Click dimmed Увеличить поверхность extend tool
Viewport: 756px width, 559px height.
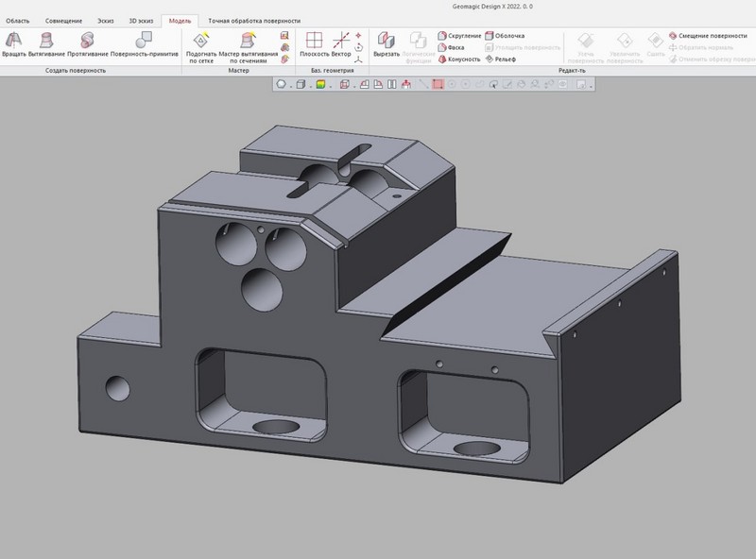(625, 47)
